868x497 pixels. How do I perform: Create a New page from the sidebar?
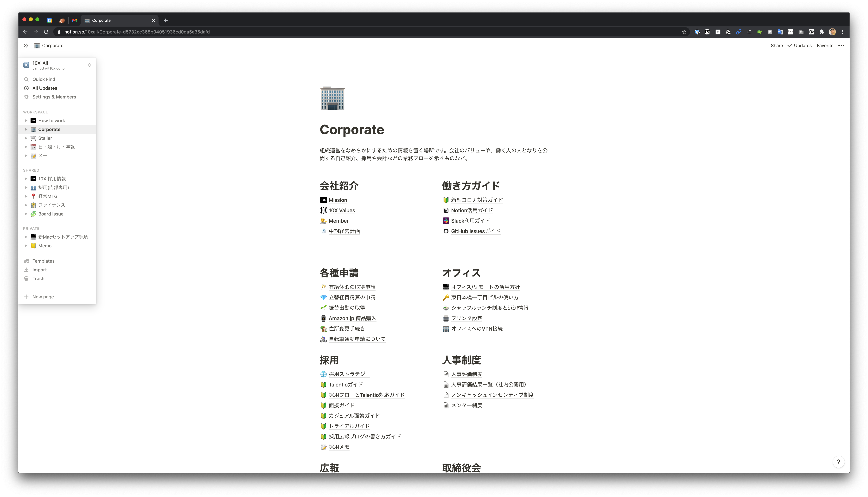tap(43, 296)
